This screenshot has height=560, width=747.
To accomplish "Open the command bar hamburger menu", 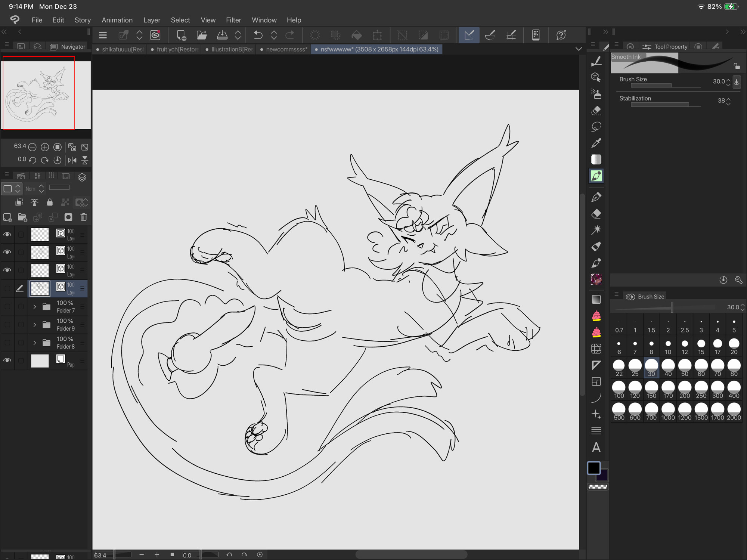I will coord(103,35).
